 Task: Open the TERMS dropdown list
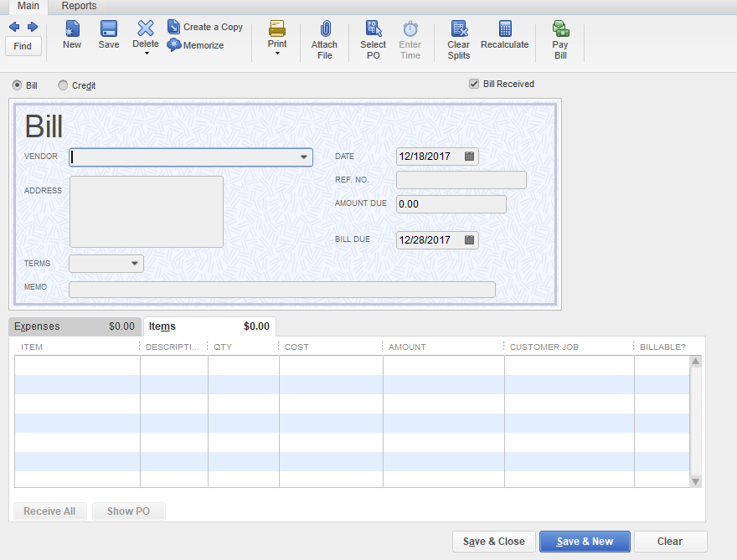(135, 264)
